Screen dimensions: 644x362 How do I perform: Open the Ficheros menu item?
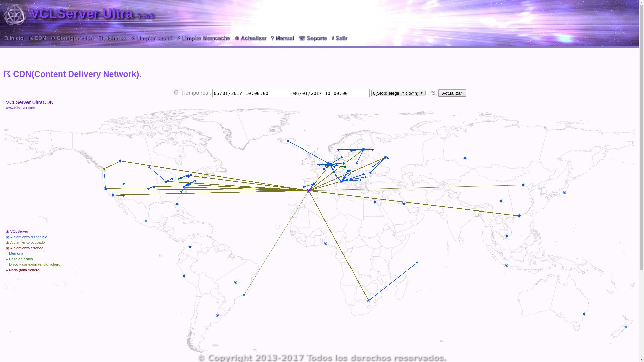(x=112, y=38)
